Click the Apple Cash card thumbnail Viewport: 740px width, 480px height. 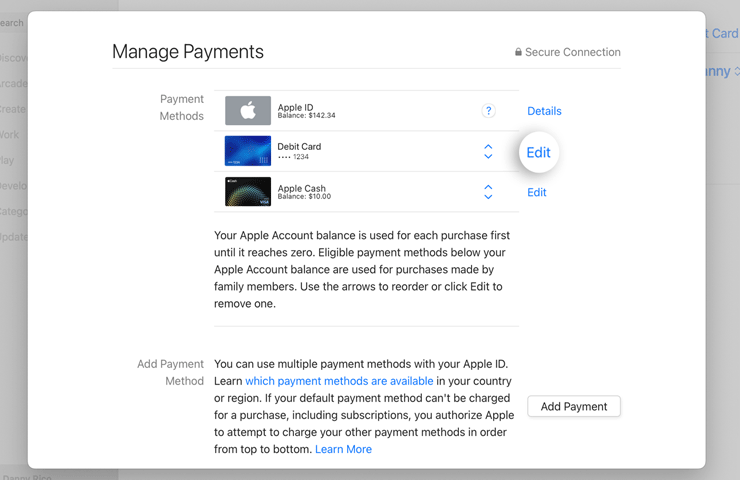(248, 192)
